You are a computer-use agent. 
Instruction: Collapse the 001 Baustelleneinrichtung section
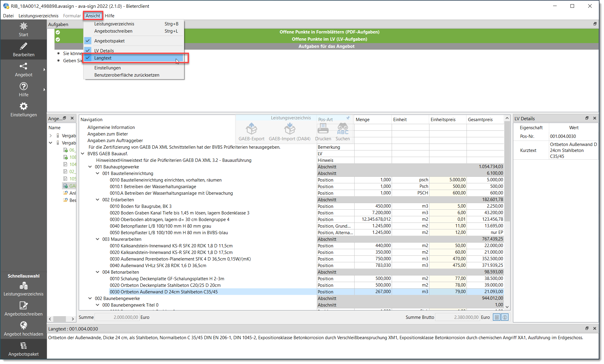(x=97, y=173)
